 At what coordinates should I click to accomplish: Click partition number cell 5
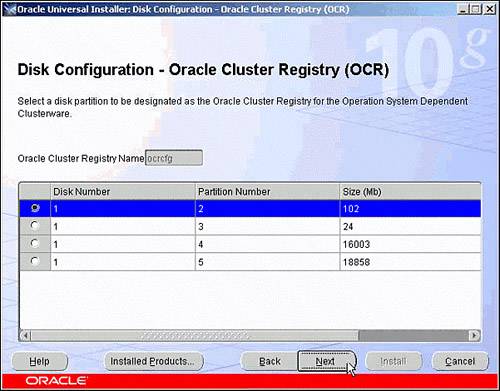pos(267,262)
